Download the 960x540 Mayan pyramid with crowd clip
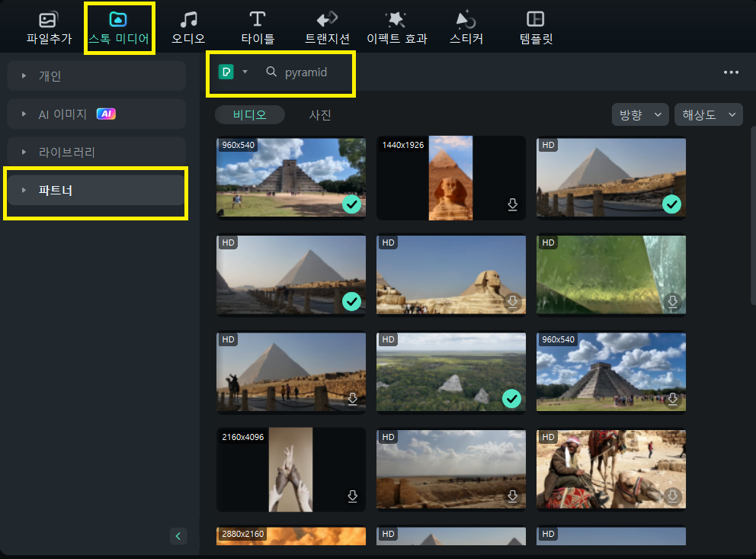The height and width of the screenshot is (559, 756). (673, 399)
